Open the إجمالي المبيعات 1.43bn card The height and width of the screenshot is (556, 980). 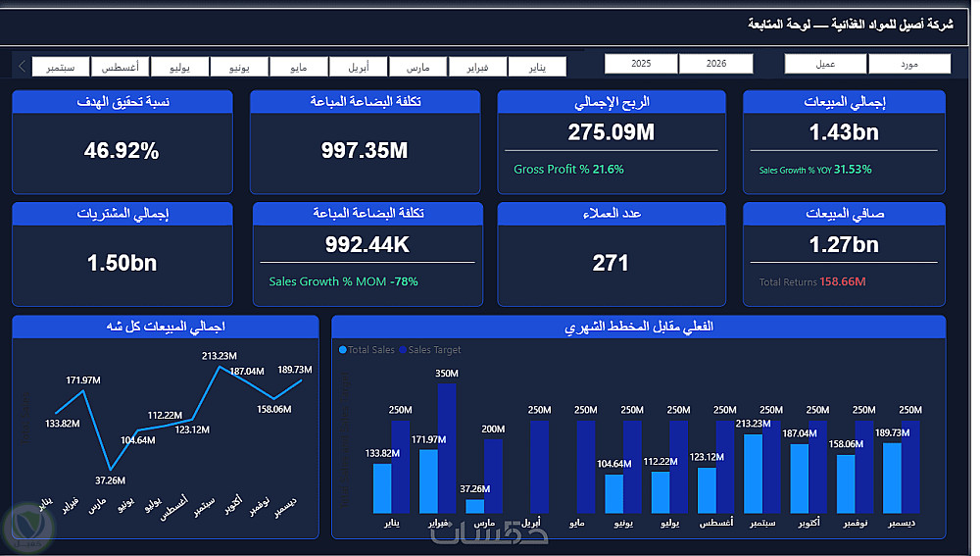(844, 142)
